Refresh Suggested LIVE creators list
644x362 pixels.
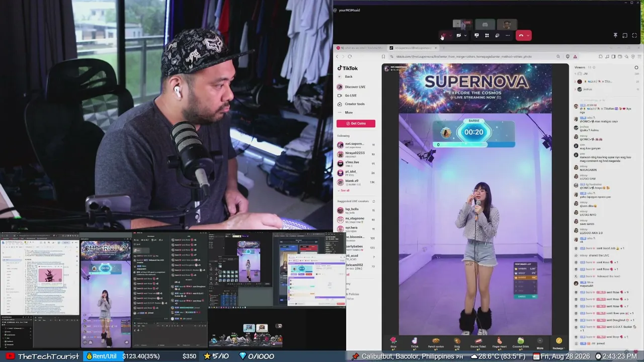click(373, 201)
